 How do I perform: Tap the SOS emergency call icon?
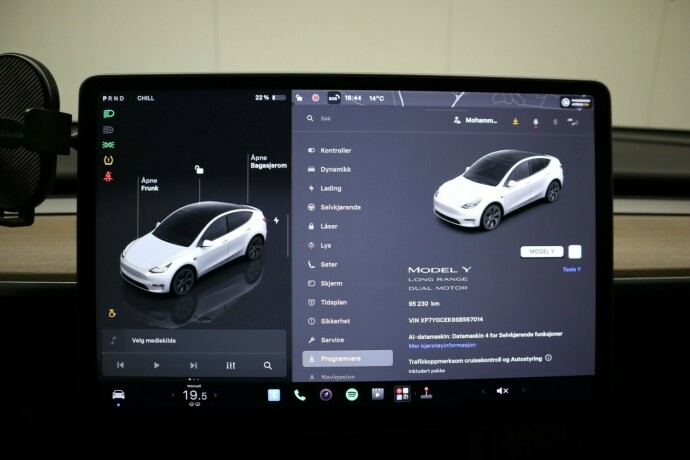pos(334,98)
